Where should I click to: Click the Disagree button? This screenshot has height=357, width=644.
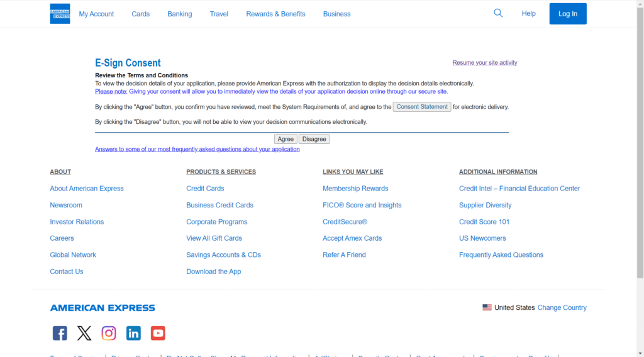(314, 139)
